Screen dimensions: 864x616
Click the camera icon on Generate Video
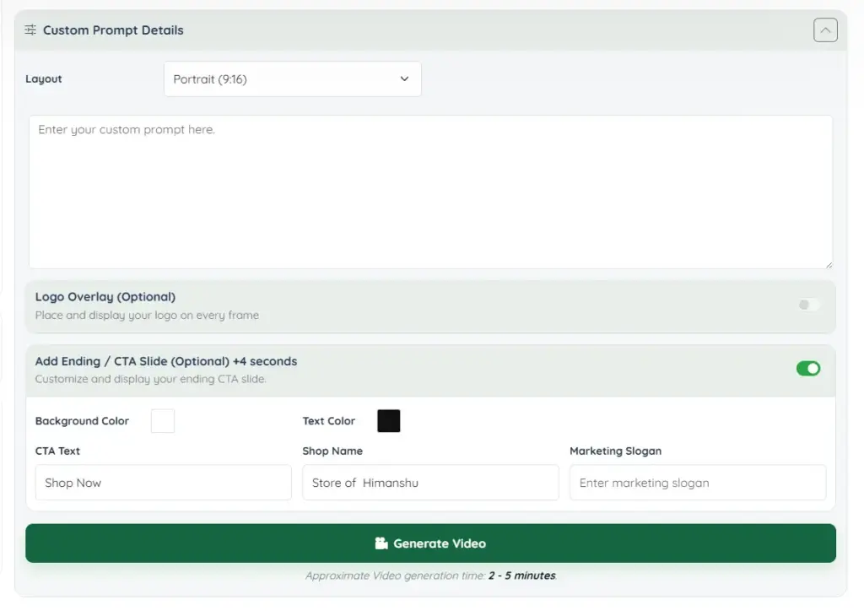tap(381, 543)
